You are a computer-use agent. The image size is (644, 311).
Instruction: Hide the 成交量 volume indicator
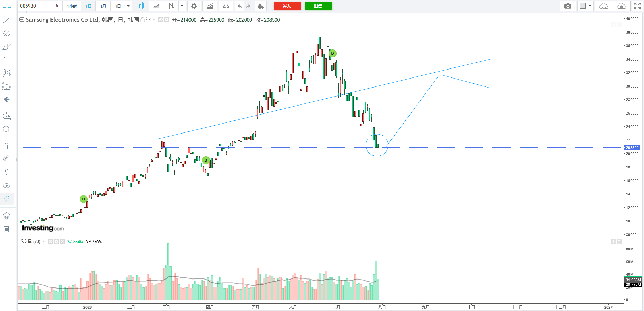pyautogui.click(x=50, y=241)
